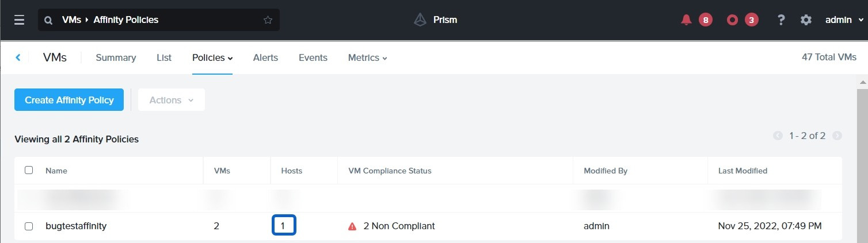868x243 pixels.
Task: Click the Create Affinity Policy button
Action: click(x=69, y=100)
